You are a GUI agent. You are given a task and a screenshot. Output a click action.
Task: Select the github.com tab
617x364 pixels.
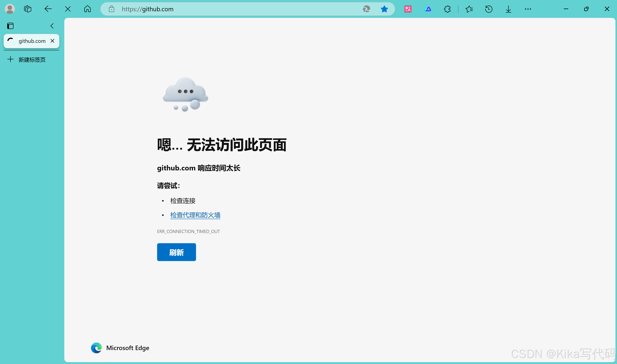[x=31, y=41]
